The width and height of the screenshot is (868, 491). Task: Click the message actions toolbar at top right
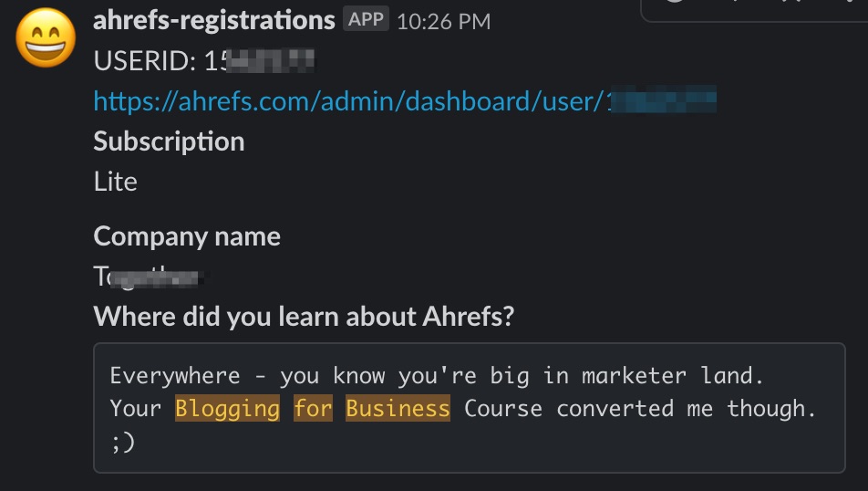755,9
